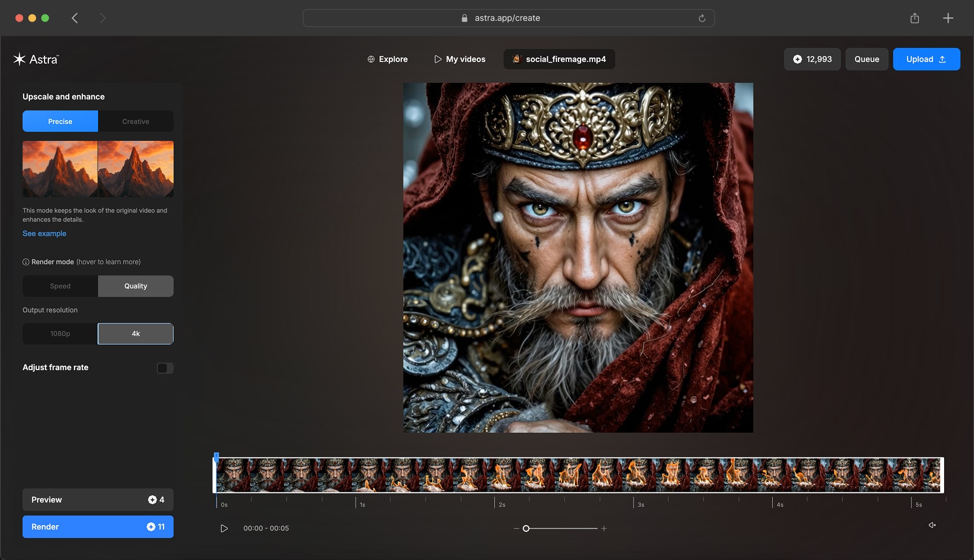The image size is (974, 560).
Task: Click the timeline zoom-in plus icon
Action: (604, 528)
